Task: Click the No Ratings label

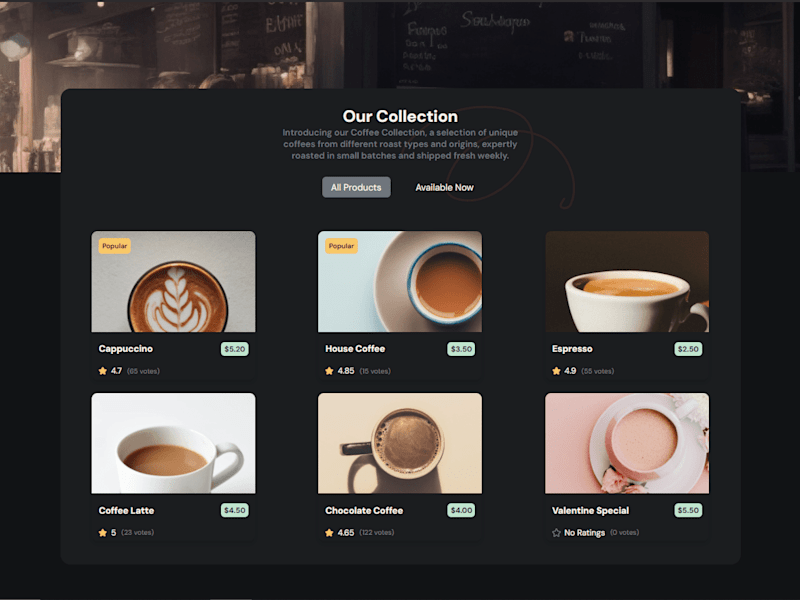Action: [584, 533]
